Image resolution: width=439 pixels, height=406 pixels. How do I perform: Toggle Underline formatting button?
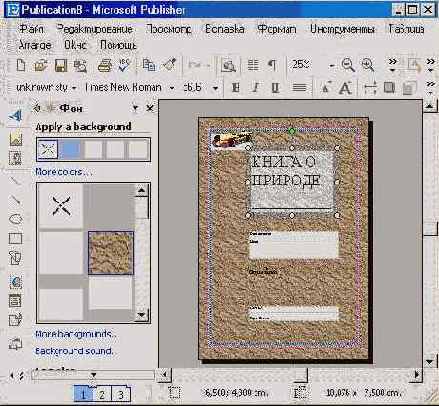275,88
